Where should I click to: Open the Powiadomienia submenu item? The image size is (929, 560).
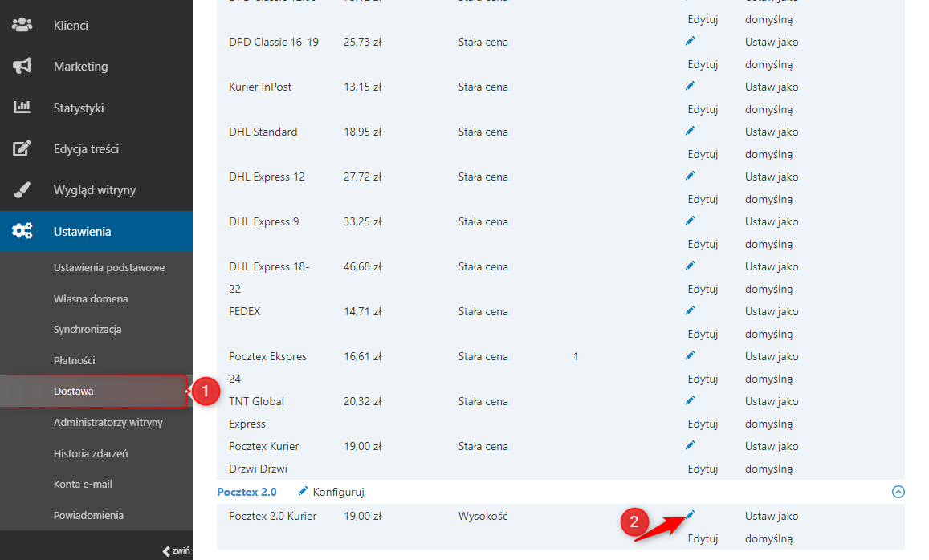click(88, 516)
